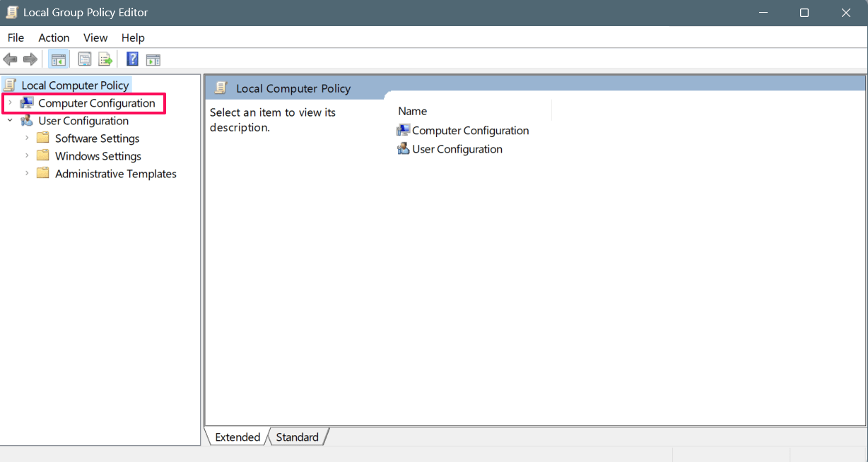The image size is (868, 462).
Task: Toggle the Show/Hide Action Pane icon
Action: [153, 59]
